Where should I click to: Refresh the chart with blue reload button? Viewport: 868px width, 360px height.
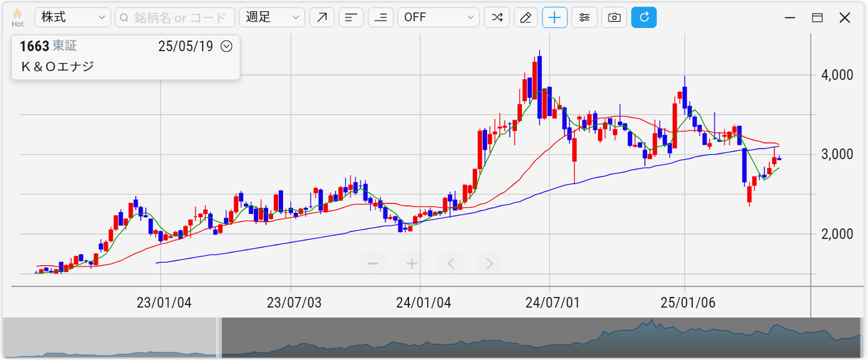(644, 17)
